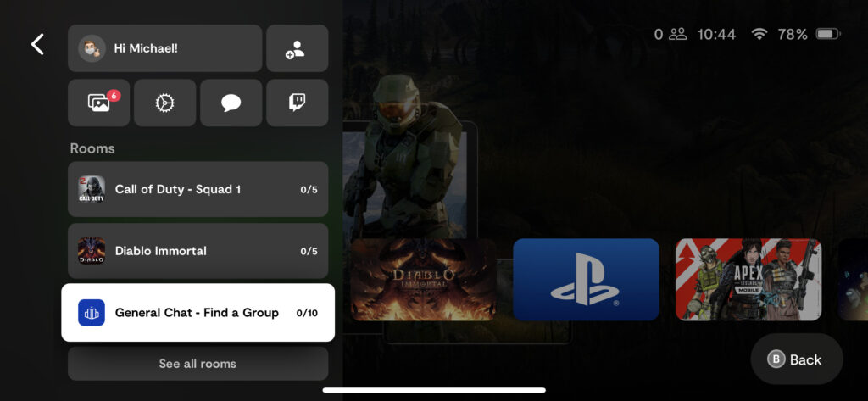The image size is (868, 401).
Task: Tap the Call of Duty room icon
Action: point(92,189)
